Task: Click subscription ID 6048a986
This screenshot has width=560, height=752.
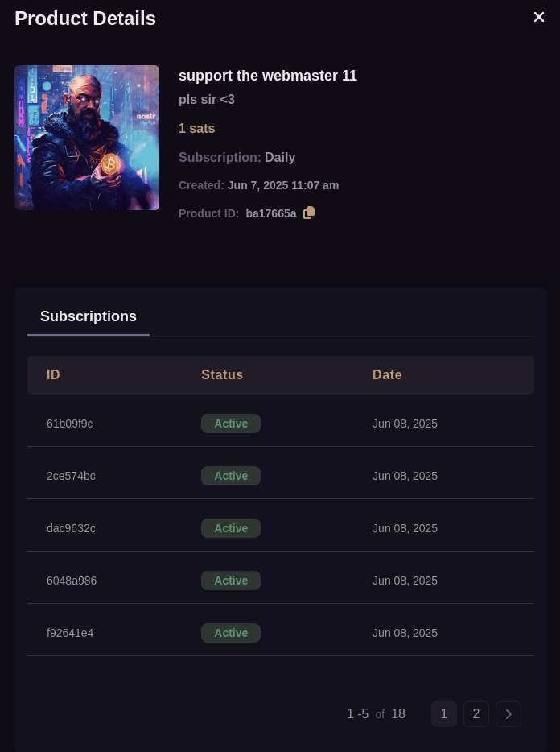Action: point(72,581)
